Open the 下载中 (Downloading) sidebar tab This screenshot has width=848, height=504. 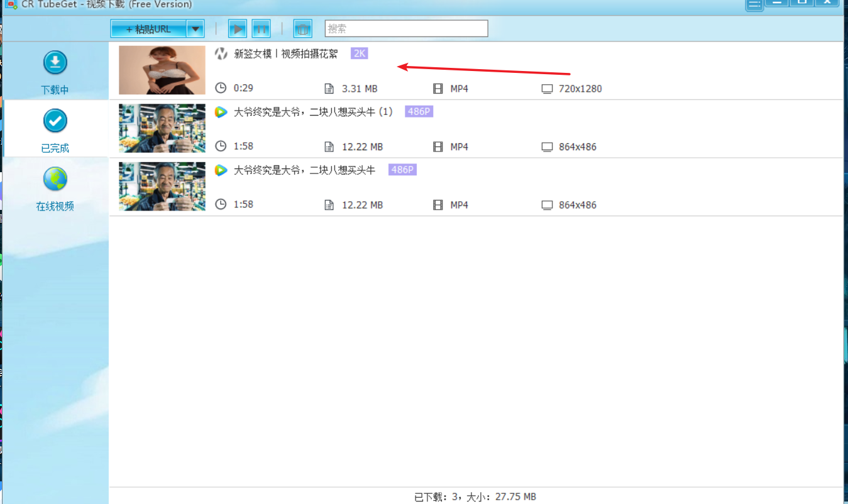pos(55,72)
